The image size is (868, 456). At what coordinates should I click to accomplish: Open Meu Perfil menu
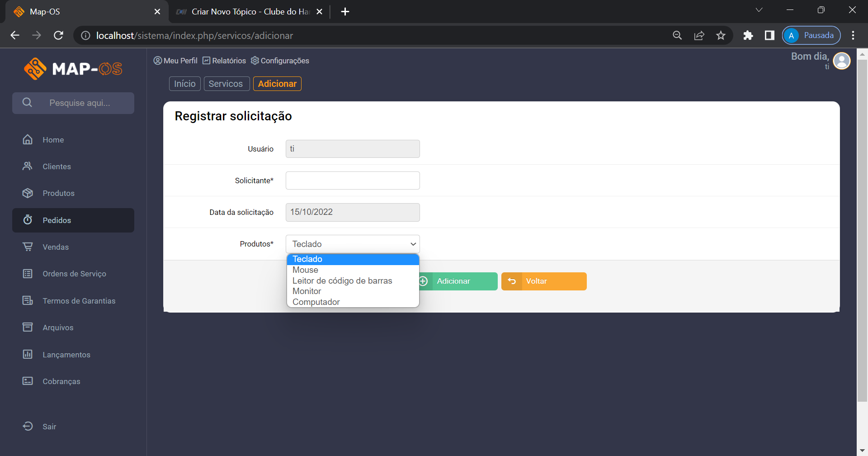tap(175, 61)
